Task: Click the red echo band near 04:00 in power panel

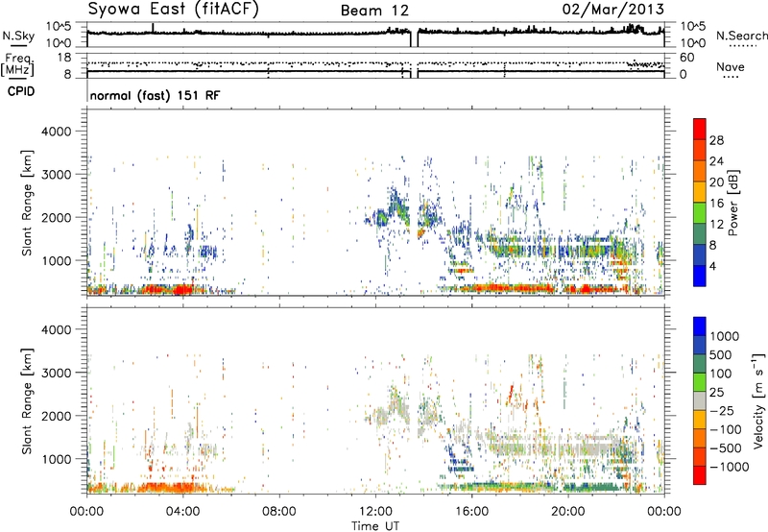Action: tap(169, 289)
